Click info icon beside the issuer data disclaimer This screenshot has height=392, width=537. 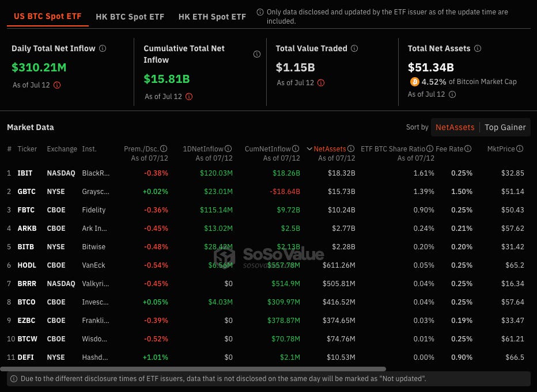[260, 12]
